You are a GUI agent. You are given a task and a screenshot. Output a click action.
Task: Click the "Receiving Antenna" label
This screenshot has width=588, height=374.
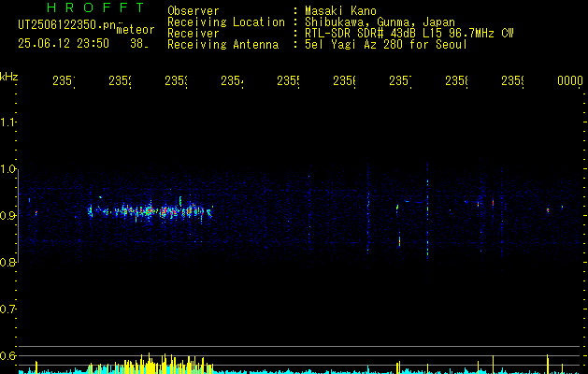(x=222, y=45)
